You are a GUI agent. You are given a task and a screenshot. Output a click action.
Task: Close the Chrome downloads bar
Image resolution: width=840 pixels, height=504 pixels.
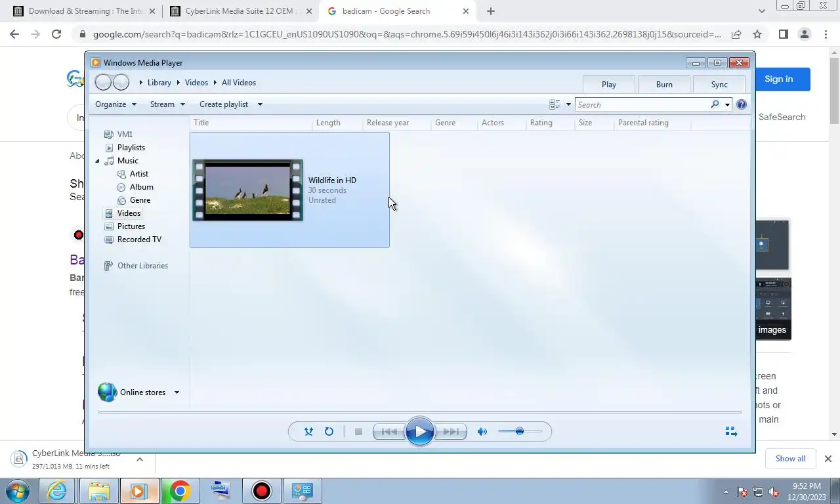point(828,459)
